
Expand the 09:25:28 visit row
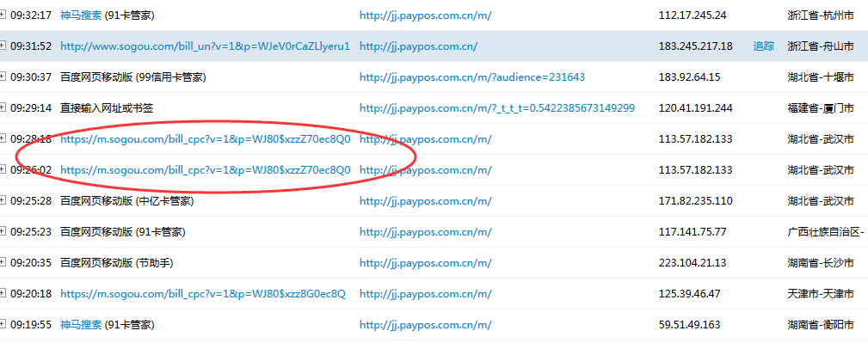(3, 201)
